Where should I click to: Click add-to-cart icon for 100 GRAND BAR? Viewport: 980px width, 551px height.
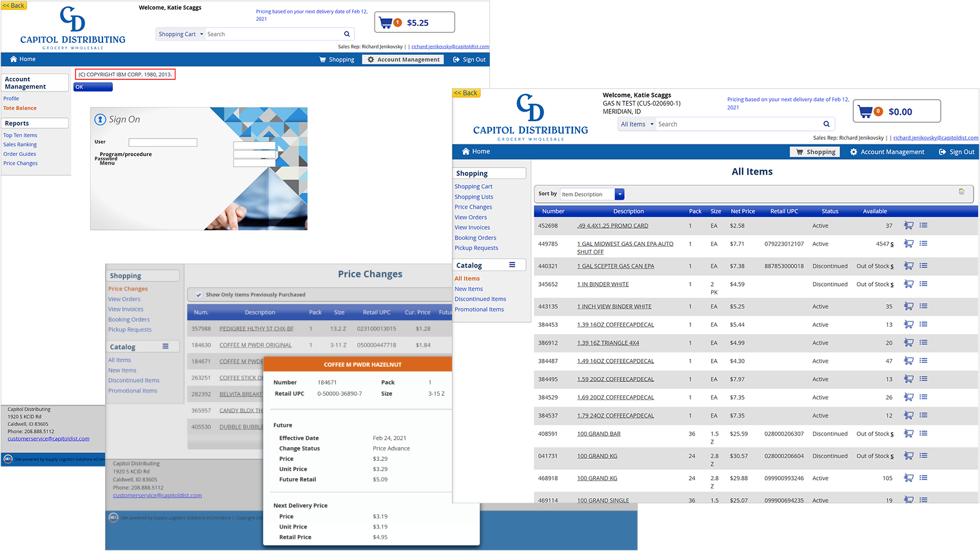pyautogui.click(x=908, y=434)
